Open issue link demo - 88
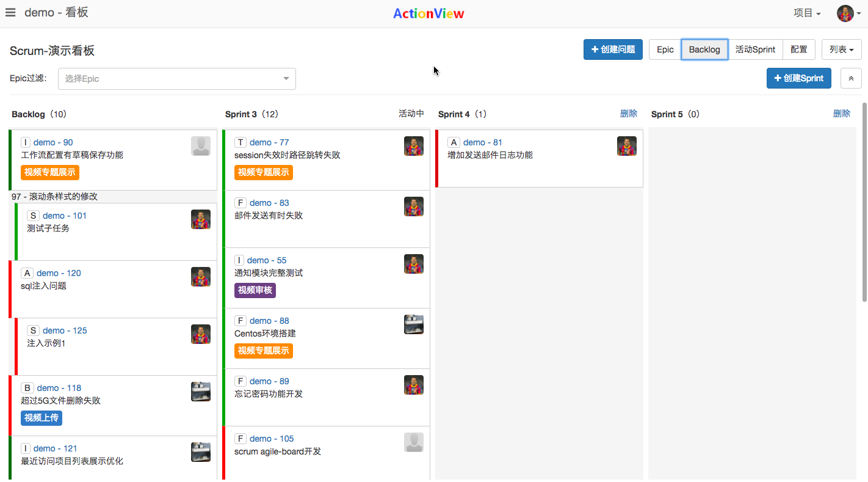This screenshot has width=868, height=482. tap(269, 321)
